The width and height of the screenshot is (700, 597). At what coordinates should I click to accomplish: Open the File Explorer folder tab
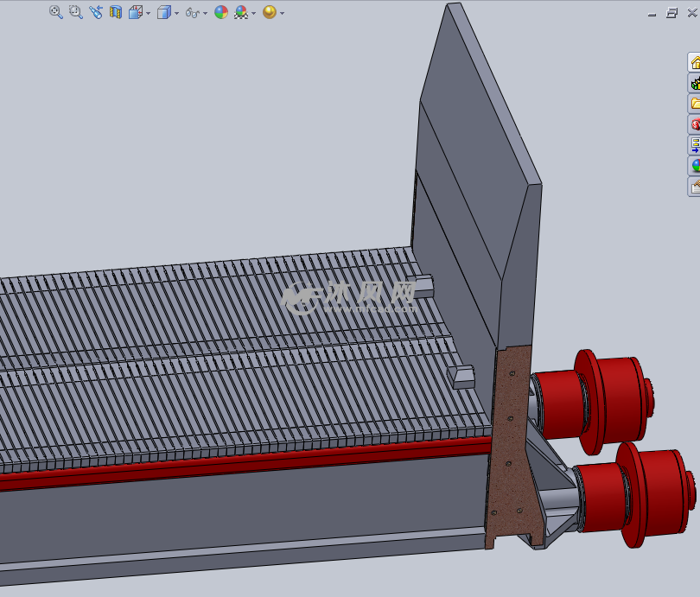pos(694,104)
